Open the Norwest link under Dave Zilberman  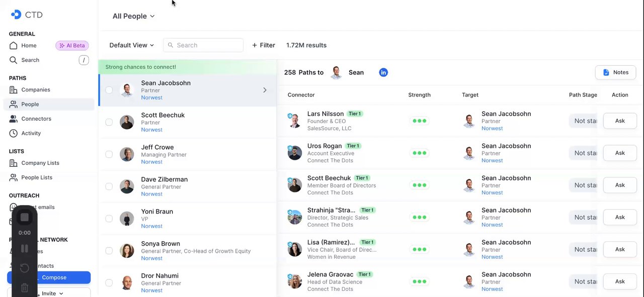[151, 194]
